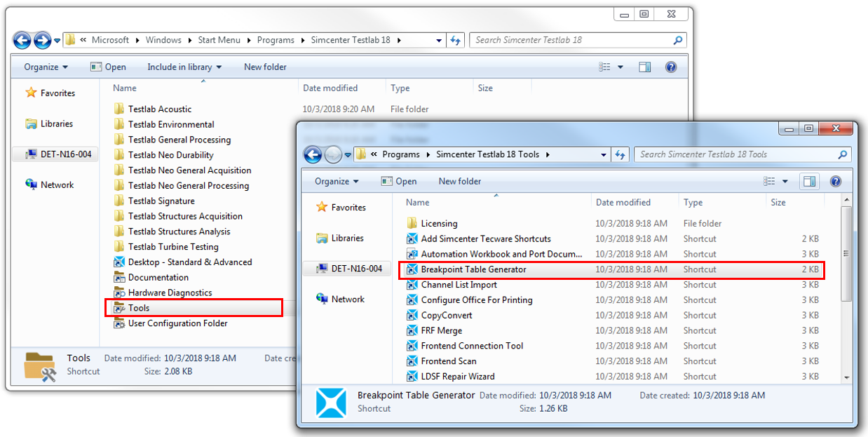Click Open button in back Testlab window
Screen dimensions: 868x437
point(108,67)
